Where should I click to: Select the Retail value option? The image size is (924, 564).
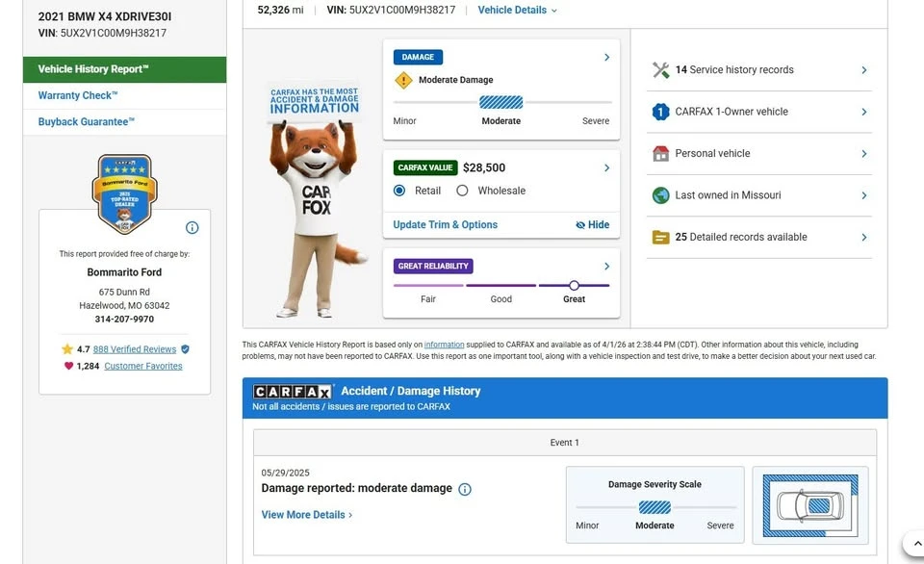tap(399, 191)
